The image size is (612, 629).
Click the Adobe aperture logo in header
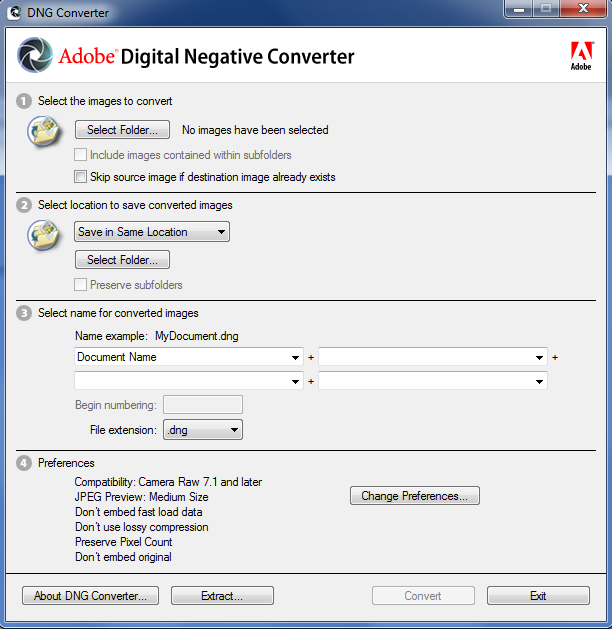(x=35, y=55)
